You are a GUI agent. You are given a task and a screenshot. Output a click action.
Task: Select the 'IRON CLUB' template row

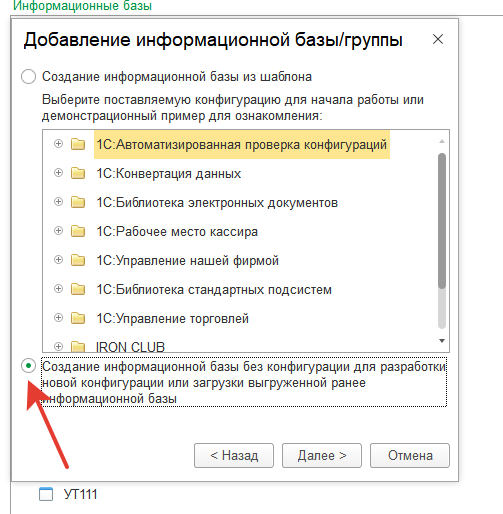tap(130, 347)
